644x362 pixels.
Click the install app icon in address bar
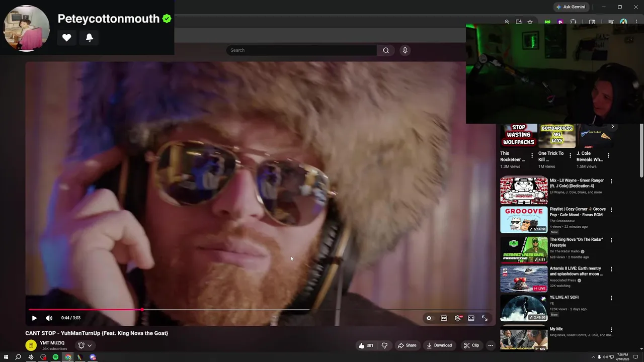[518, 22]
